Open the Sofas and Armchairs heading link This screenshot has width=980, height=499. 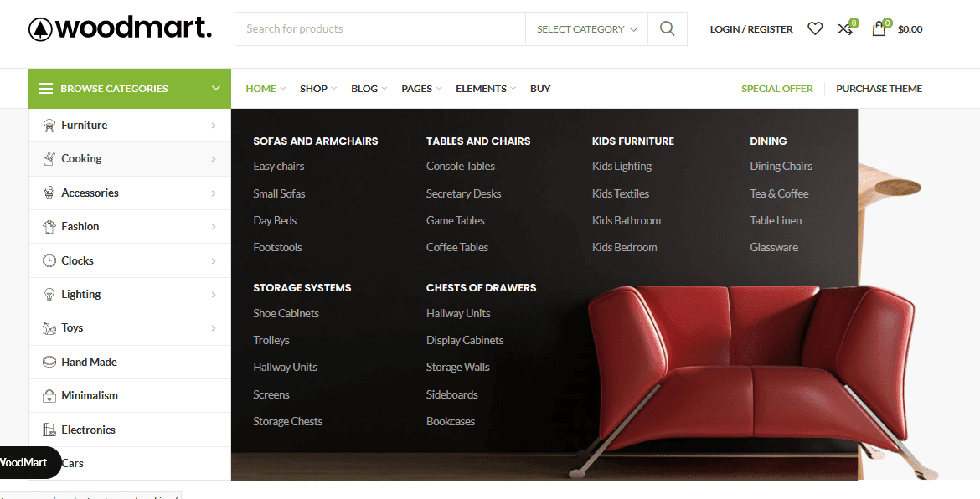click(316, 141)
